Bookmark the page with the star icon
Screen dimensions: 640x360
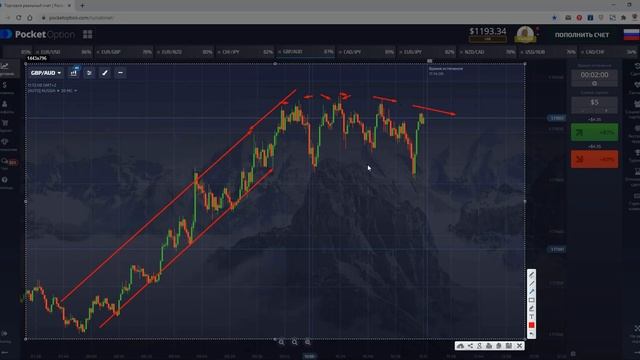(x=554, y=18)
